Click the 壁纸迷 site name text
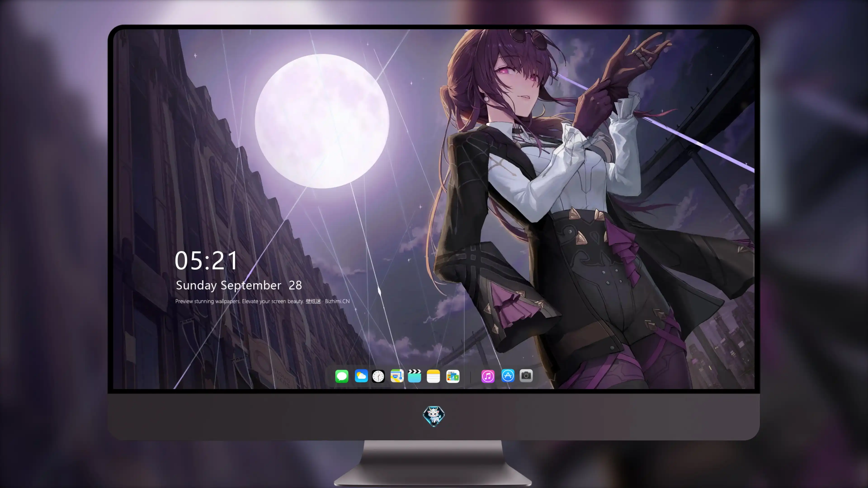 pyautogui.click(x=313, y=301)
